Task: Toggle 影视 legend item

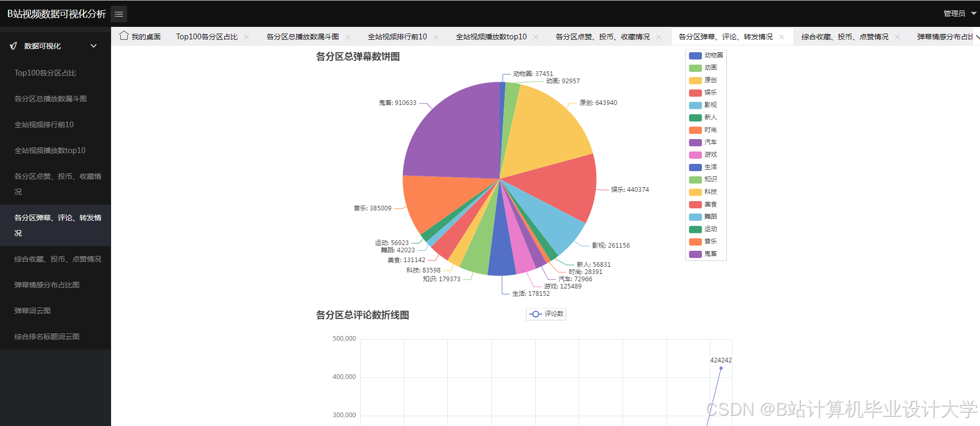Action: (703, 105)
